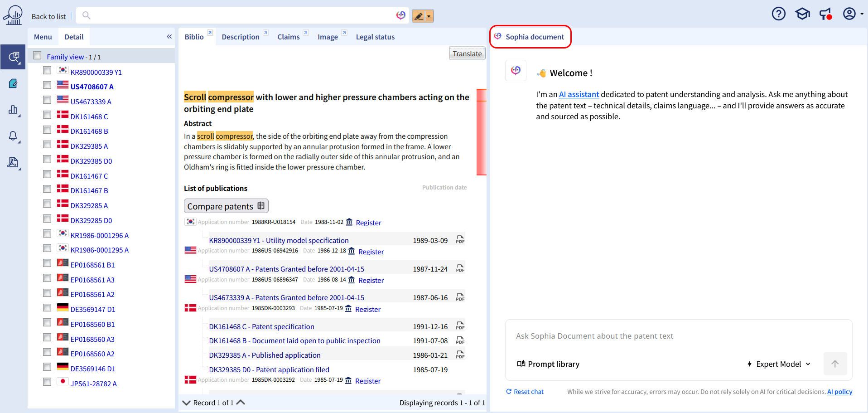Check the DE3569147 D1 checkbox
Screen dimensions: 868x413
(47, 307)
